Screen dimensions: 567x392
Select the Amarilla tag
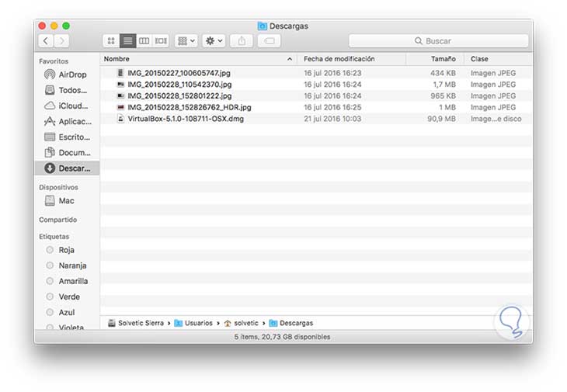pos(68,281)
